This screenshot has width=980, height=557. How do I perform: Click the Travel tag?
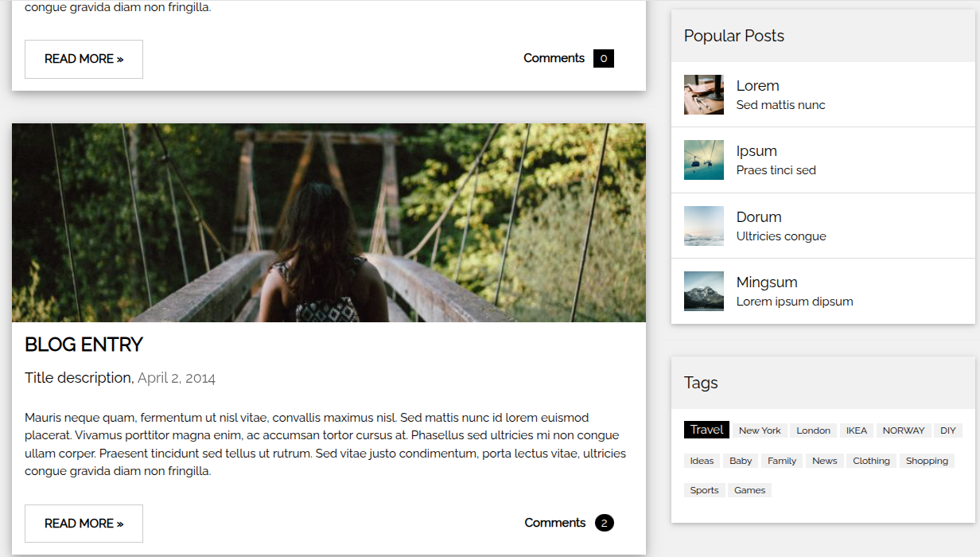pos(706,430)
